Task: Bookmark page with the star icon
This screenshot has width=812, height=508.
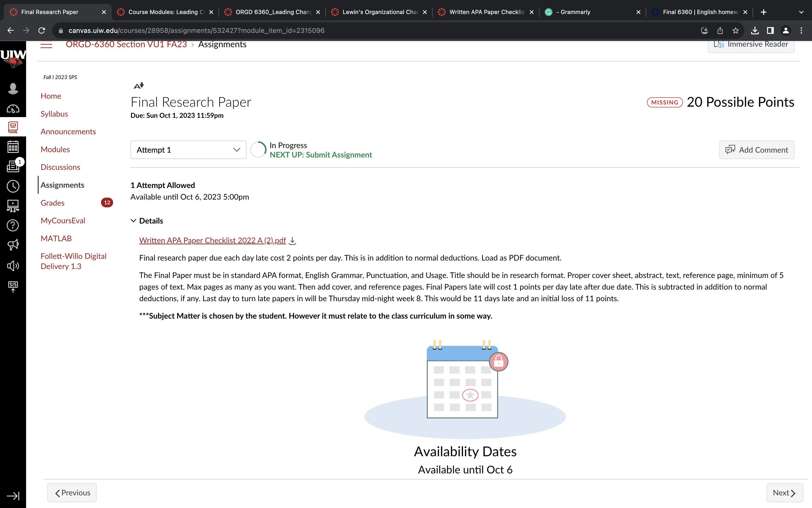Action: 735,30
